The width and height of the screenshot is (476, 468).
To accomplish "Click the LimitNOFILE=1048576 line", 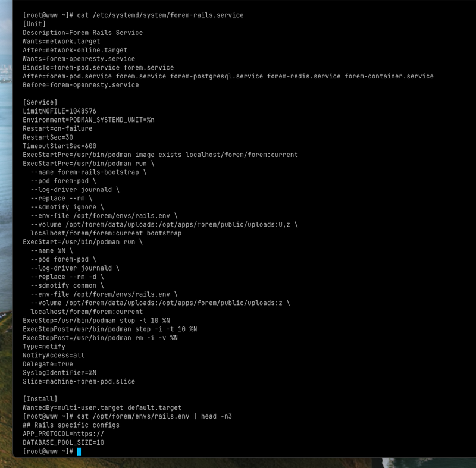I will pos(59,111).
